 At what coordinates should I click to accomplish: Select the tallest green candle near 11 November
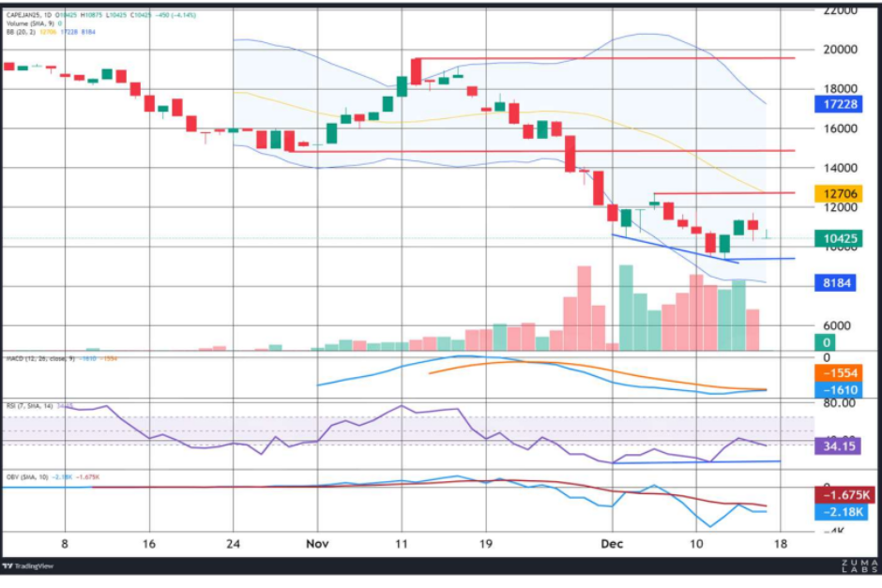(403, 86)
